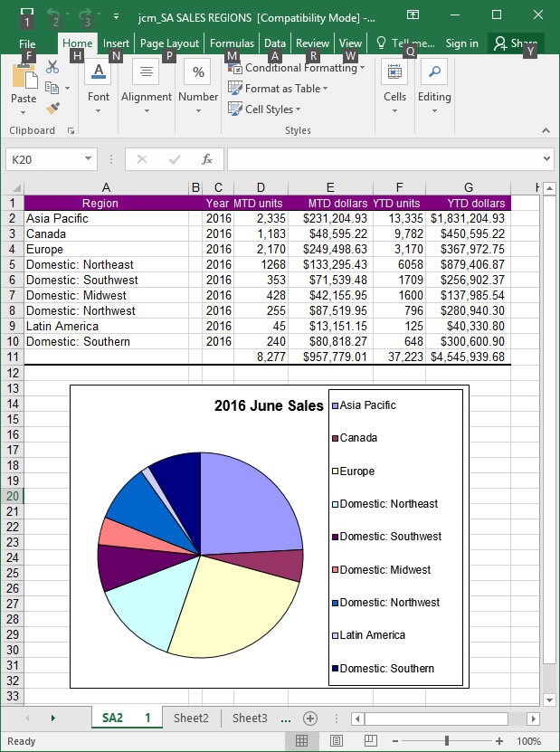
Task: Select the Format Painter brush
Action: 52,109
